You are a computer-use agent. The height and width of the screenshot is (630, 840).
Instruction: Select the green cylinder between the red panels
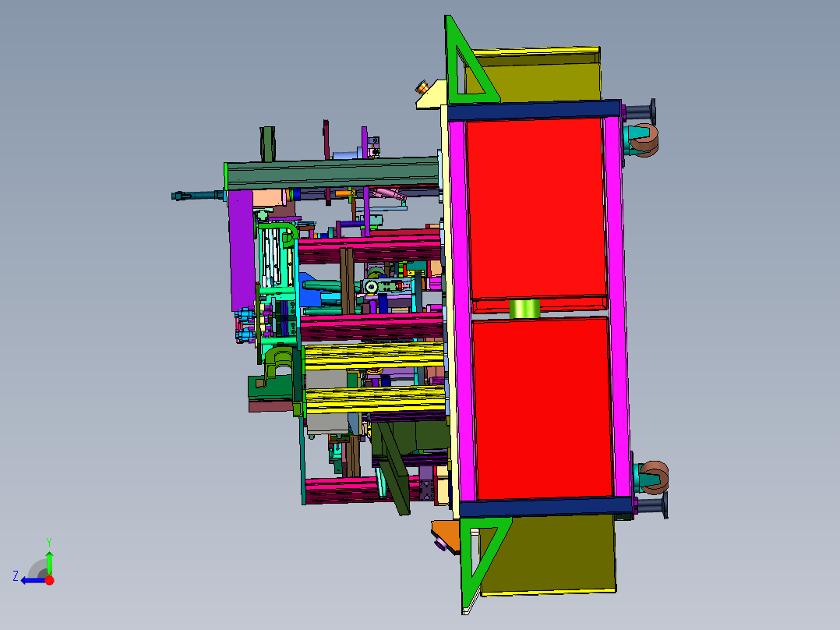coord(524,309)
